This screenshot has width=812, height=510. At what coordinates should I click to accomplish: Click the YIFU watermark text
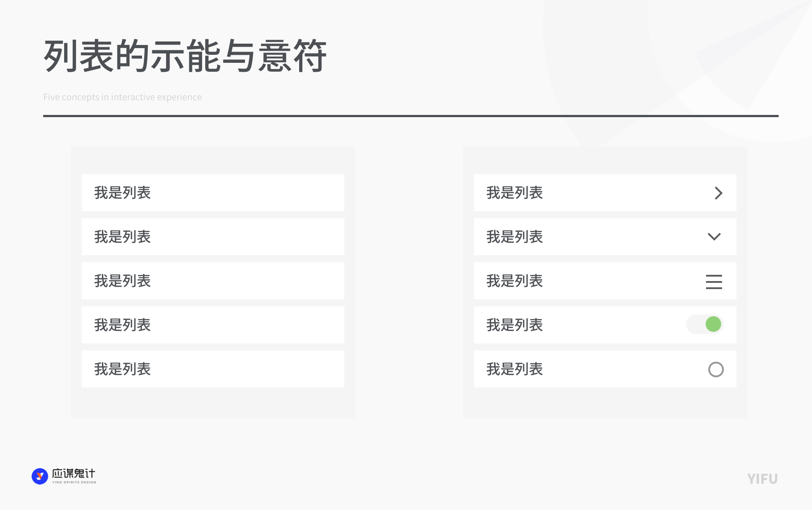[762, 479]
